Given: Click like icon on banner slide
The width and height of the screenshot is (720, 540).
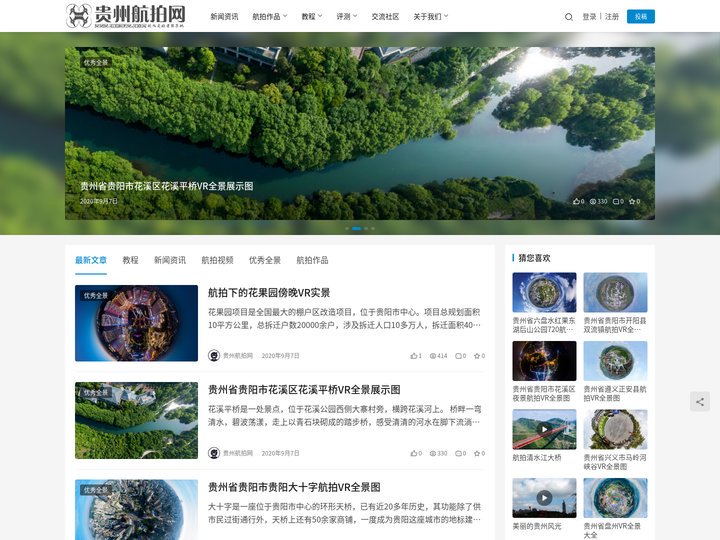Looking at the screenshot, I should point(576,201).
